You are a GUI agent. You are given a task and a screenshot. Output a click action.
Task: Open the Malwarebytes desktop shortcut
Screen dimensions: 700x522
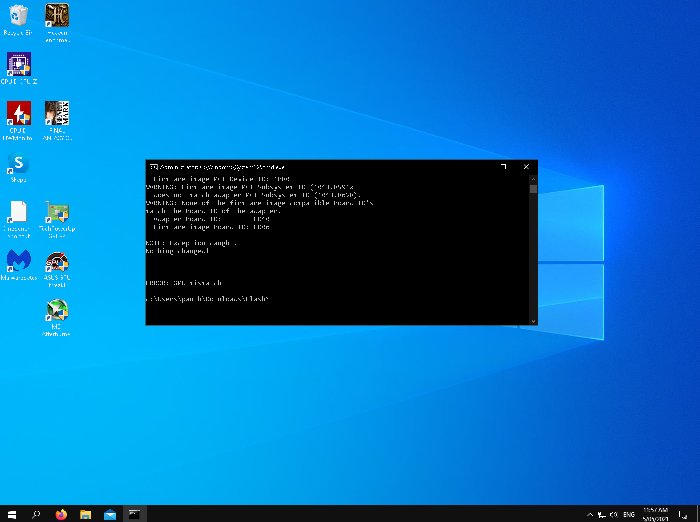pos(19,265)
